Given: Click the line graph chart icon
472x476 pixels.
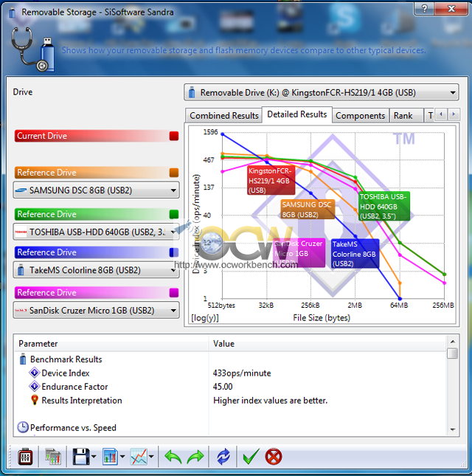Looking at the screenshot, I should [x=139, y=457].
